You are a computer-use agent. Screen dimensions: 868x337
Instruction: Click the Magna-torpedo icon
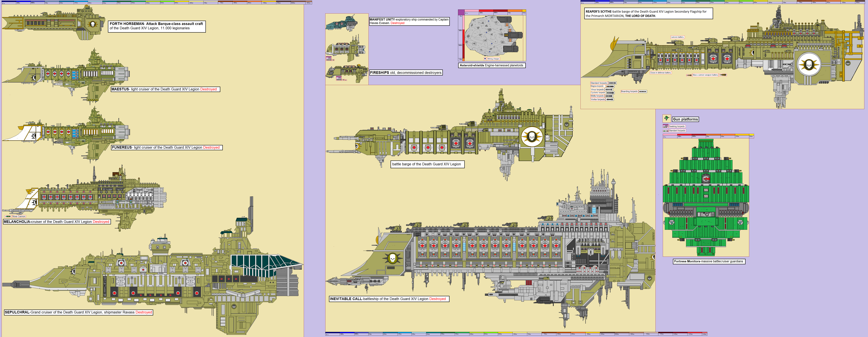[610, 86]
